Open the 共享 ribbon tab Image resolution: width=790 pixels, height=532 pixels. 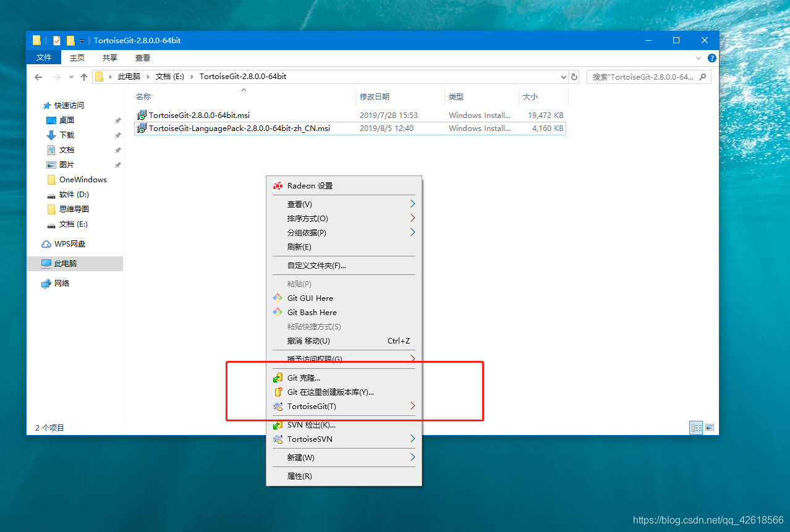pyautogui.click(x=110, y=57)
